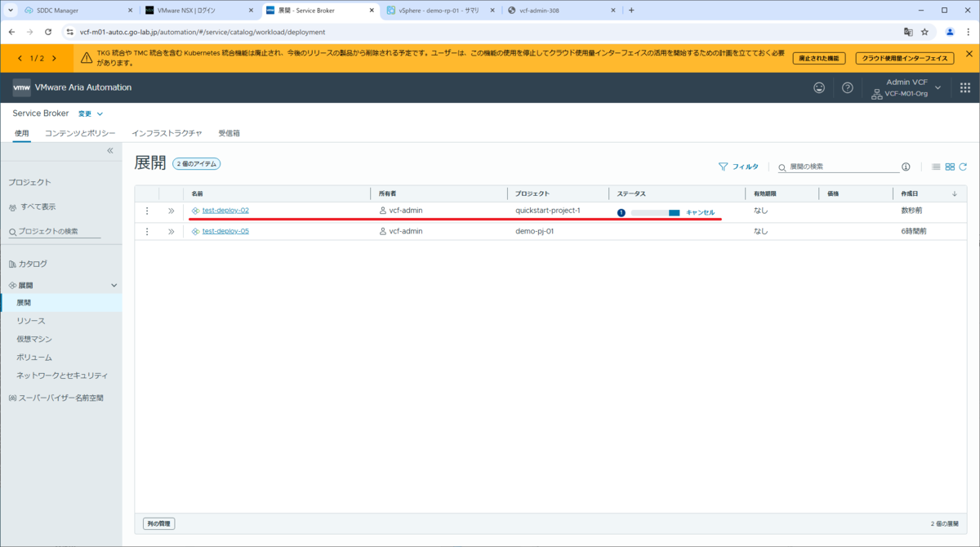Sort by 作成日 column arrow
Viewport: 980px width, 547px height.
pos(955,193)
